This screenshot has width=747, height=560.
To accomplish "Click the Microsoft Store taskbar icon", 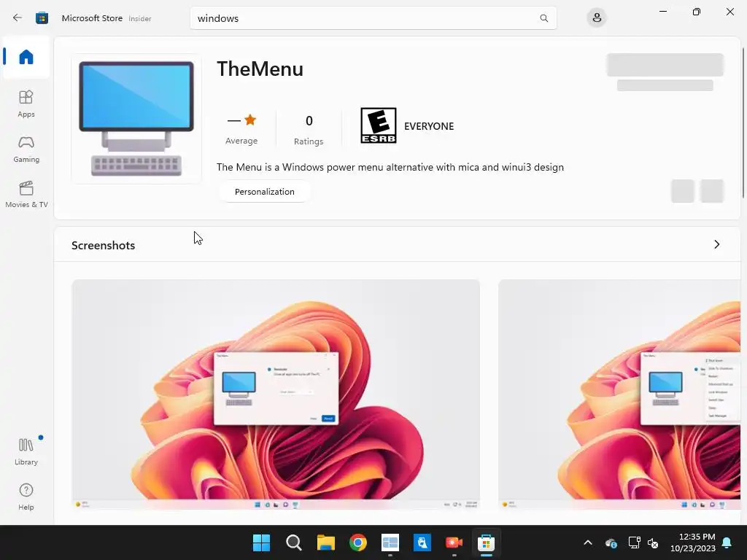I will 486,542.
